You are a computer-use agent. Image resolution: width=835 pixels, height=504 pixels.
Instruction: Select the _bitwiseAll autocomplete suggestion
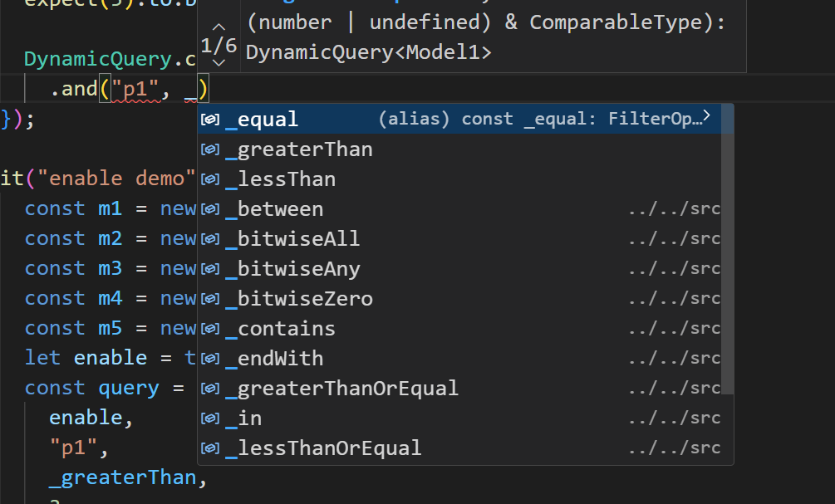460,238
